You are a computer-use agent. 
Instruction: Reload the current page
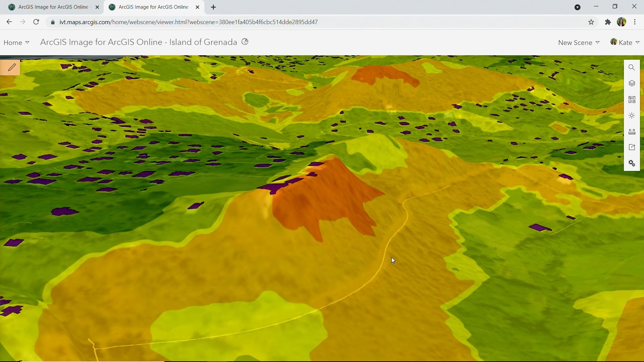tap(36, 22)
